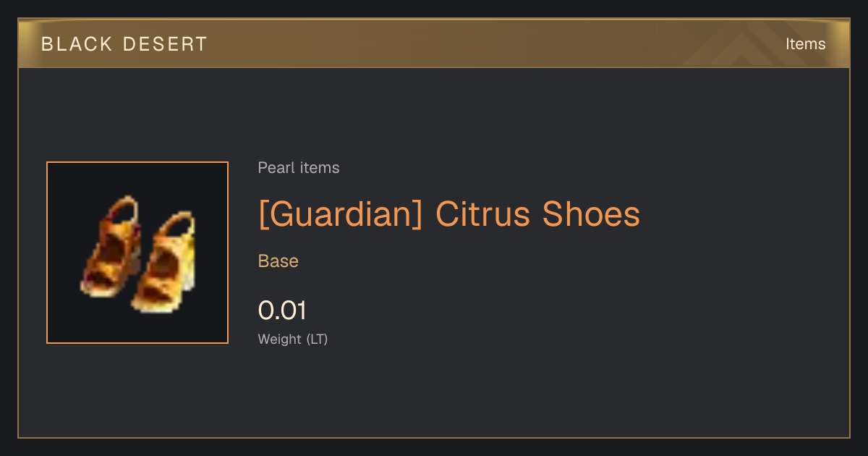Go to the Items section link

click(x=805, y=44)
